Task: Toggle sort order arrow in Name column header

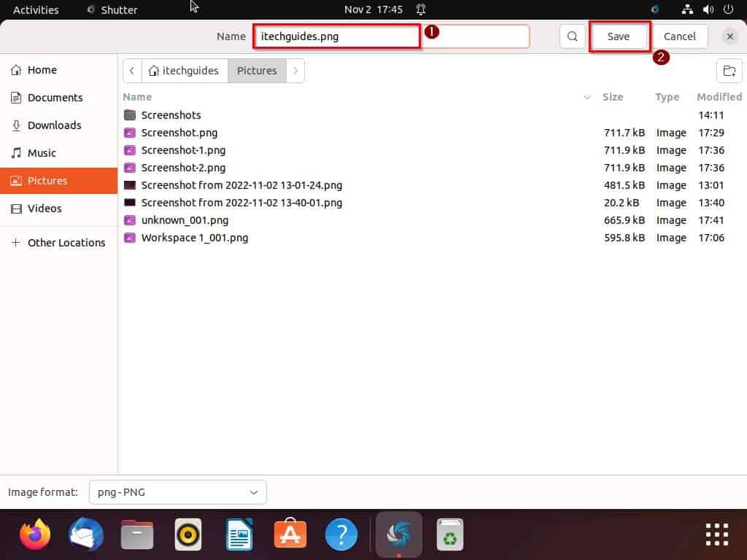Action: pos(587,97)
